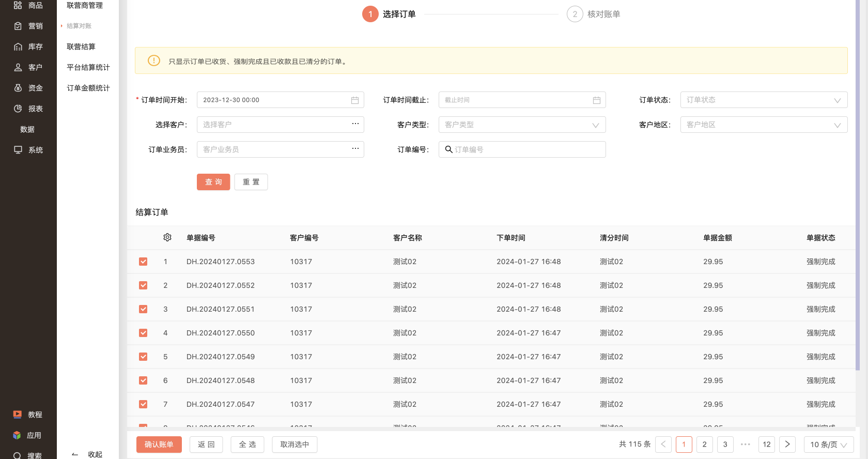Focus the 订单时间开始 date field
This screenshot has height=459, width=868.
tap(281, 100)
